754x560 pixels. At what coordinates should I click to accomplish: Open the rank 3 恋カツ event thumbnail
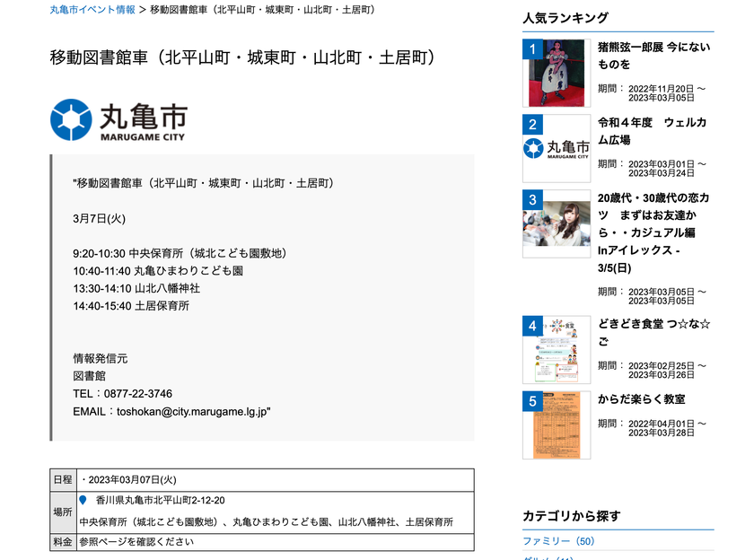click(x=557, y=224)
